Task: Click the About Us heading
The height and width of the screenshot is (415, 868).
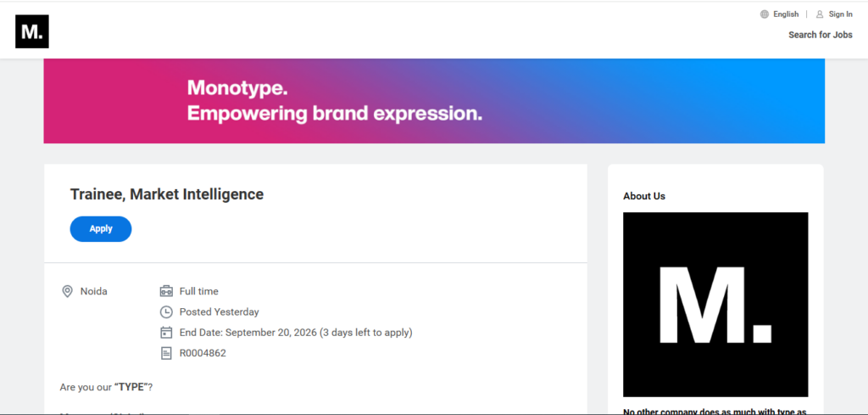Action: tap(644, 196)
